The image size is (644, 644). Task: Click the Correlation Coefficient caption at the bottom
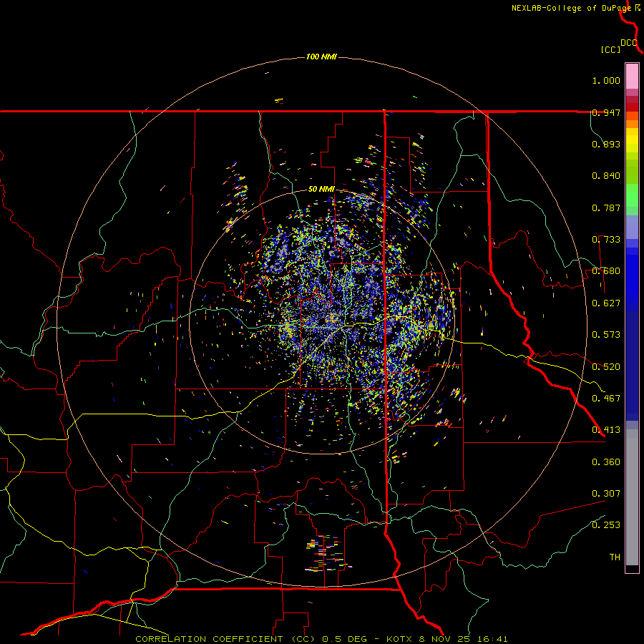(x=321, y=639)
